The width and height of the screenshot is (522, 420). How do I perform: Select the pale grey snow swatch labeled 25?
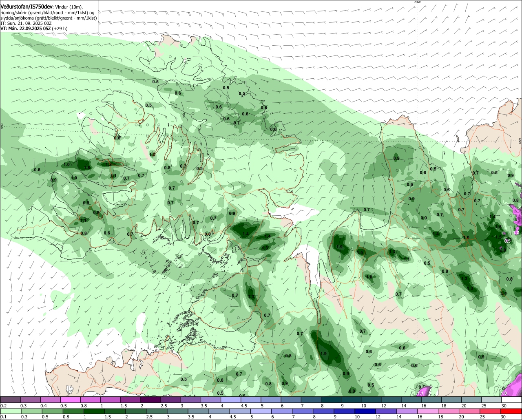[x=491, y=400]
